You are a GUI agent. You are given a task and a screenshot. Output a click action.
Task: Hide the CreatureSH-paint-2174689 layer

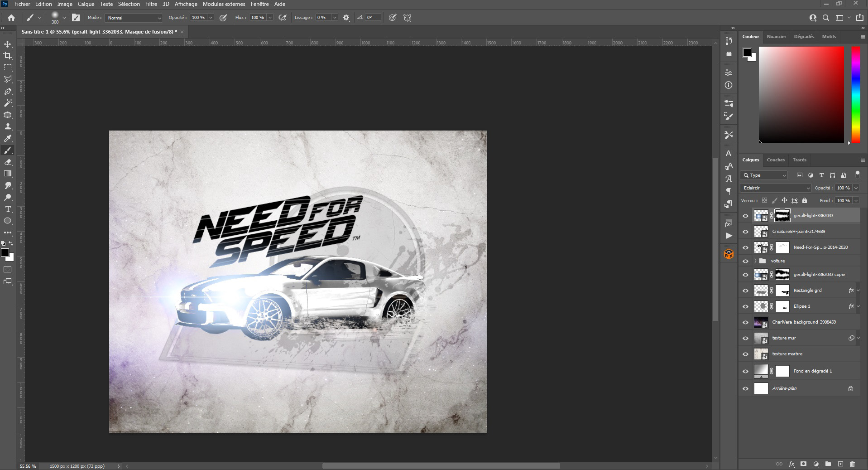(745, 232)
